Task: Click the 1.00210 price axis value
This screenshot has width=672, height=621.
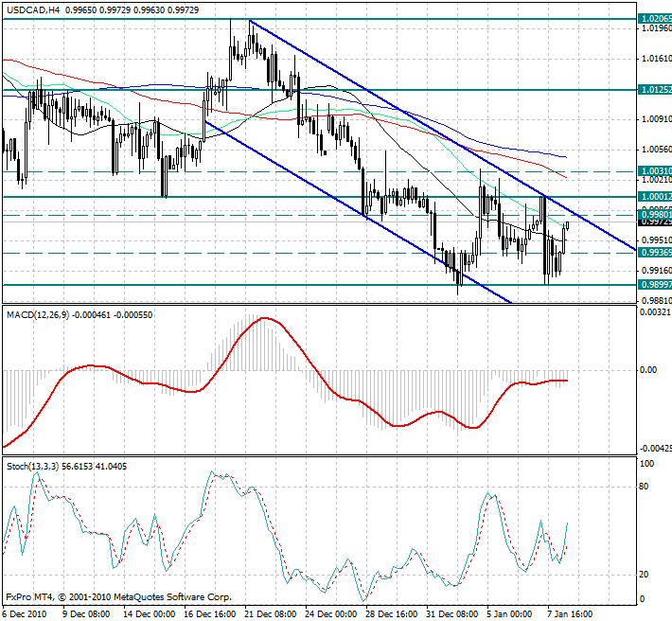Action: (657, 180)
